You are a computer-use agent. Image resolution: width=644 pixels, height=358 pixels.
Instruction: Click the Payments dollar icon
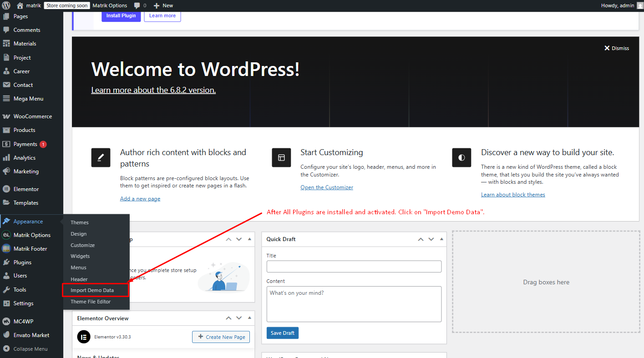6,144
